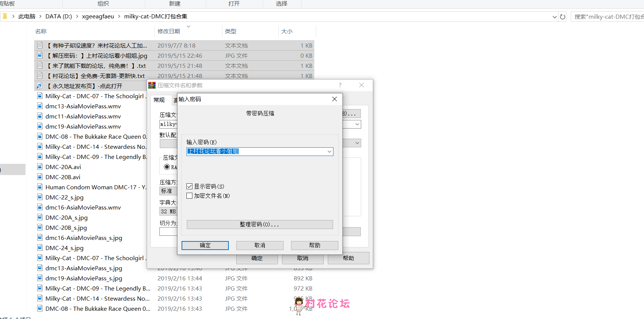Image resolution: width=644 pixels, height=319 pixels.
Task: Click the question mark help icon in archive dialog
Action: click(x=340, y=85)
